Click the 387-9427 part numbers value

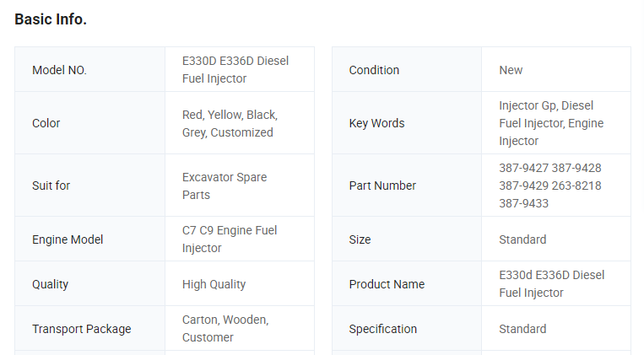[x=549, y=186]
